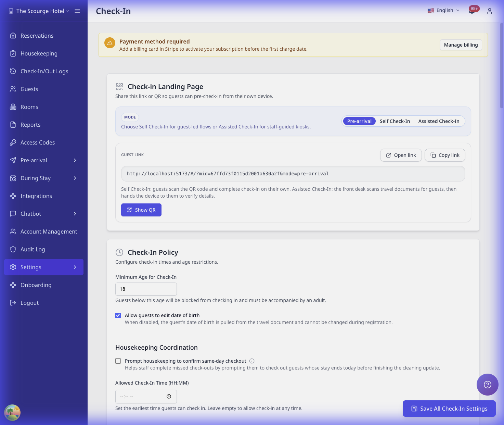
Task: Open the English language dropdown
Action: click(443, 11)
